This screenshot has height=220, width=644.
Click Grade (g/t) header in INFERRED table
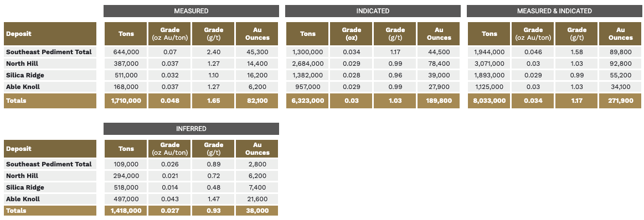click(x=214, y=149)
